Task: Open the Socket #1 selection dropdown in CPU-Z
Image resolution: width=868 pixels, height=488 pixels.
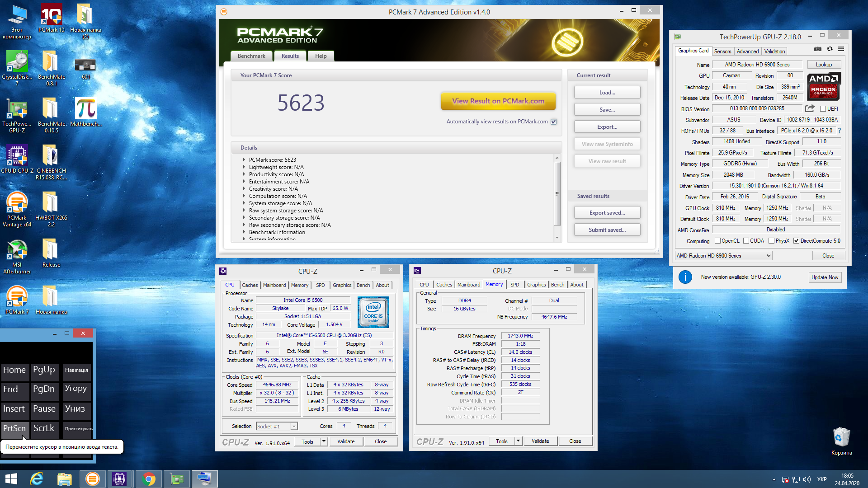Action: coord(277,427)
